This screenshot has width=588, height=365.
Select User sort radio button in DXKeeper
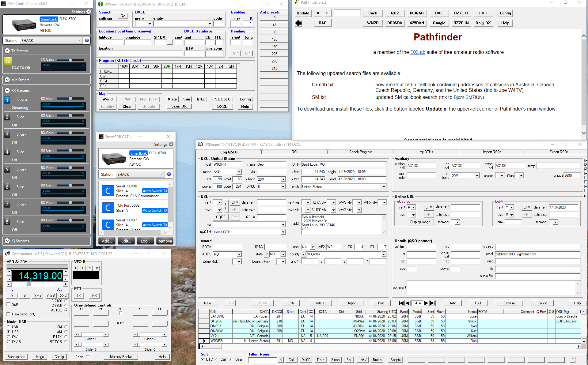pyautogui.click(x=232, y=359)
